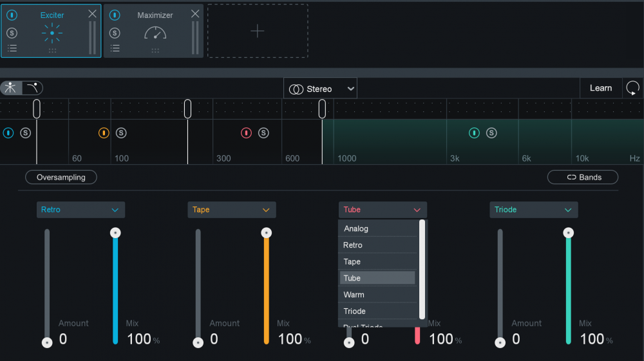The image size is (644, 361).
Task: Select Warm from the open mode list
Action: coord(377,295)
